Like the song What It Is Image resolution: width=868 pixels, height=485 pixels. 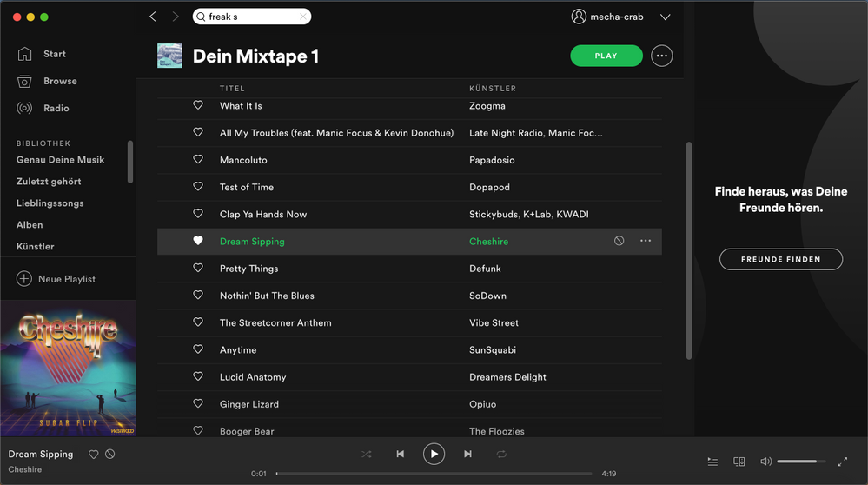197,104
